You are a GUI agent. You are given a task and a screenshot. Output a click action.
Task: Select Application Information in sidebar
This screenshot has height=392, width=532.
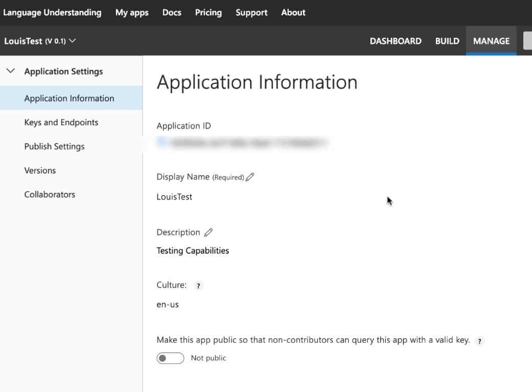click(x=69, y=99)
